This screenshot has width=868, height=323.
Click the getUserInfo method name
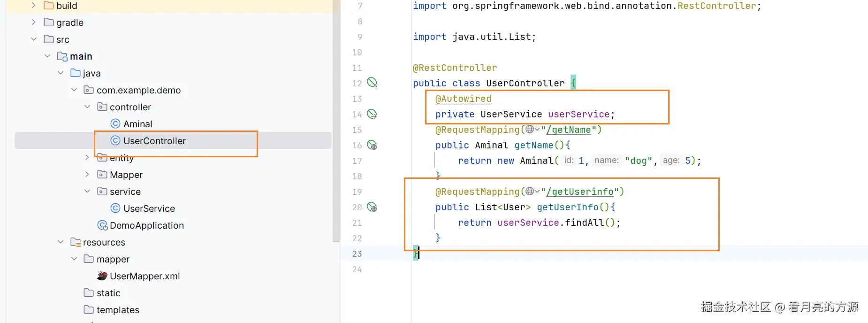click(568, 207)
